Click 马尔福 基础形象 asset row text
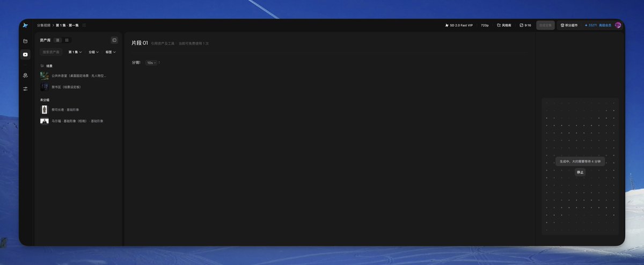 pos(78,121)
